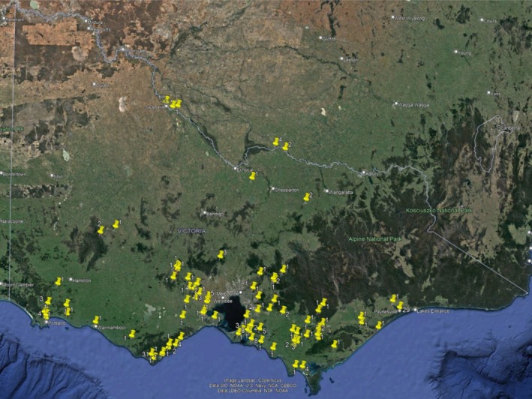Viewport: 532px width, 399px height.
Task: Select the pushpin just west of Hamilton
Action: tap(58, 281)
